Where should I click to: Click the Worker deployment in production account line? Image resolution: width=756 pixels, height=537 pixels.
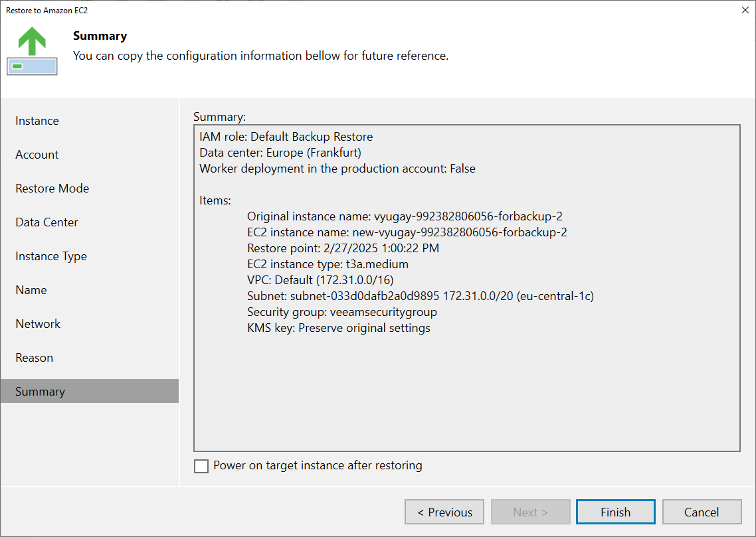(x=337, y=169)
